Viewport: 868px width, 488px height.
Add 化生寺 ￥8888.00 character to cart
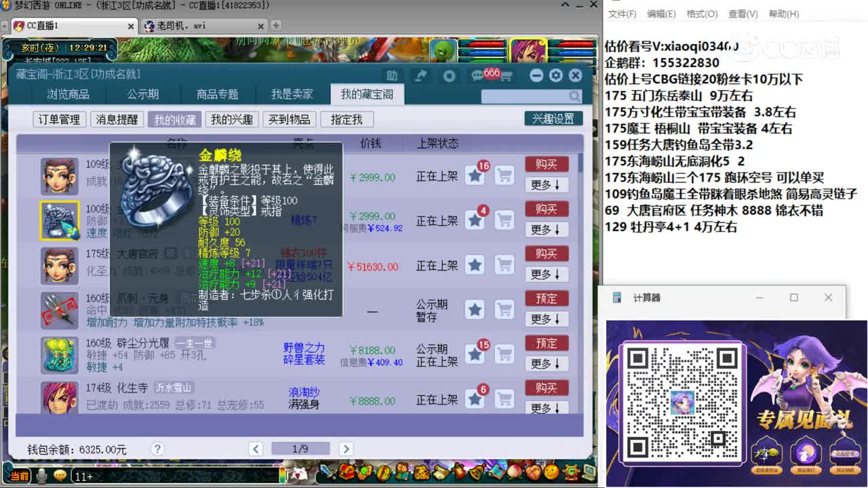(504, 399)
